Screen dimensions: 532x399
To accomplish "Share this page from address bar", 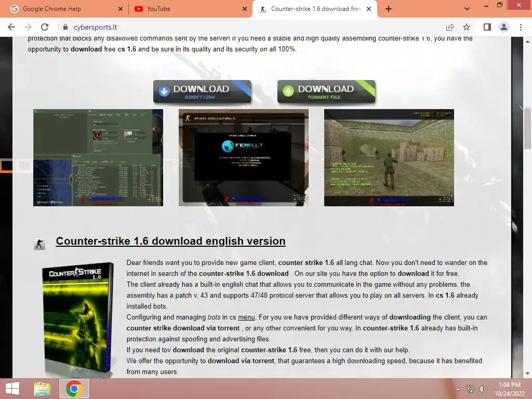I will click(450, 27).
